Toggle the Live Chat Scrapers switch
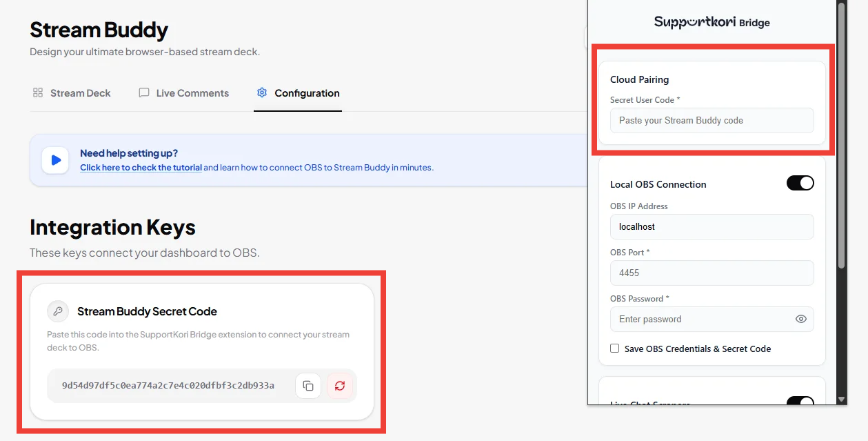The height and width of the screenshot is (441, 868). point(800,402)
